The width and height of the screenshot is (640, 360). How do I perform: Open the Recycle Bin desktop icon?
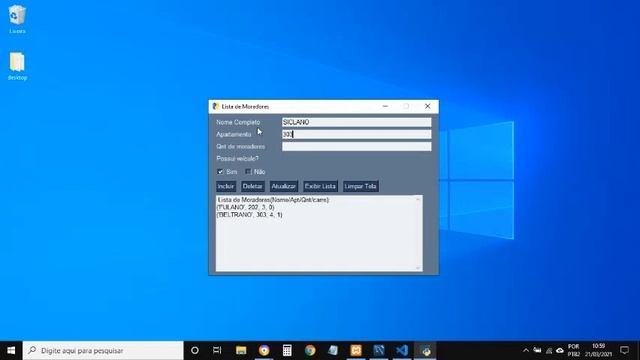17,19
